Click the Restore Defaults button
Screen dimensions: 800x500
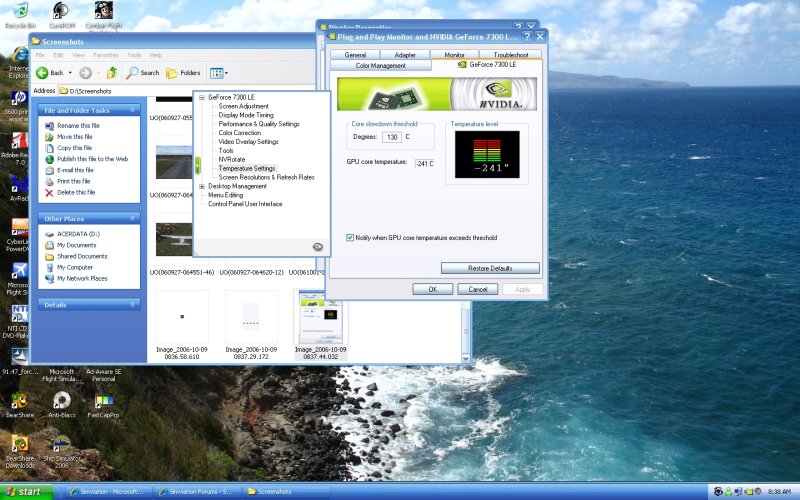click(490, 268)
